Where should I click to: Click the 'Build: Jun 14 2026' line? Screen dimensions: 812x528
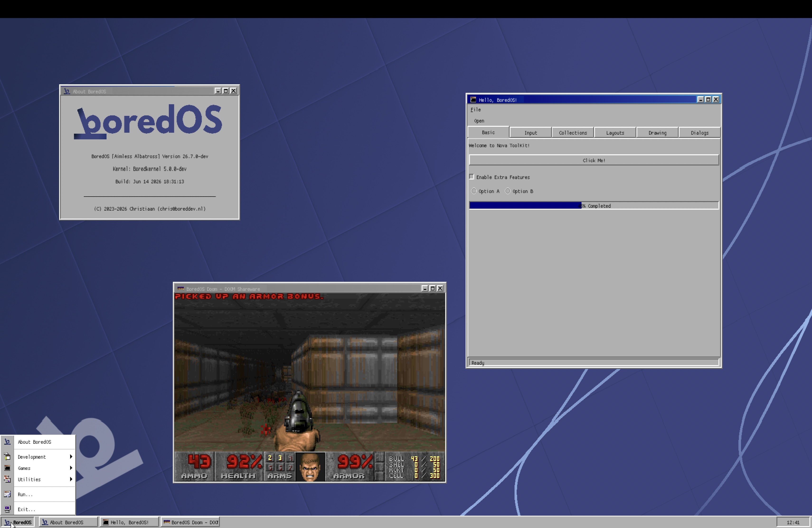click(x=149, y=181)
